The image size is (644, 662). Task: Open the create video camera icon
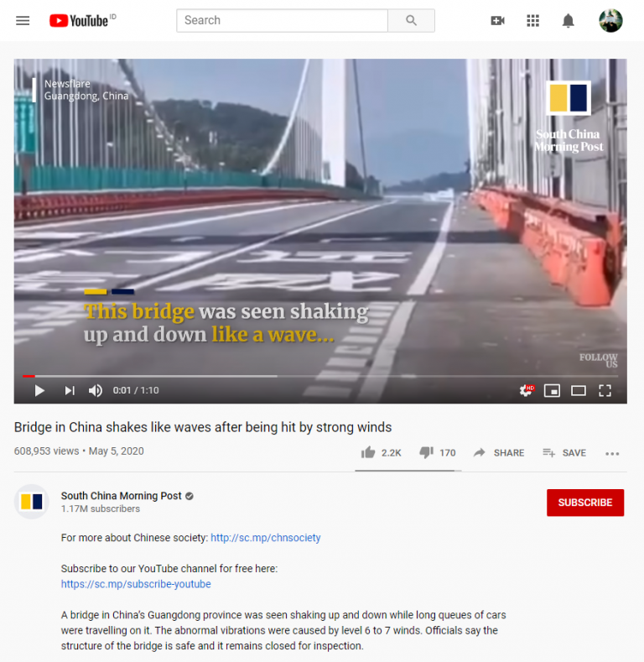(x=497, y=20)
